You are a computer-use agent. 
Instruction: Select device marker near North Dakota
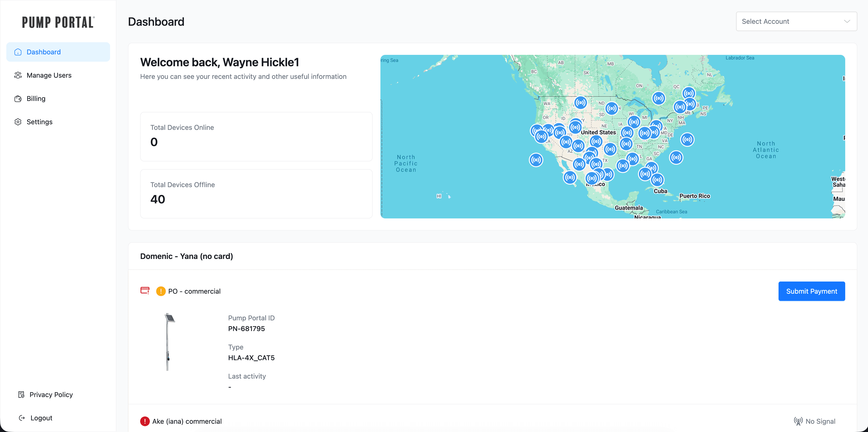pyautogui.click(x=611, y=108)
